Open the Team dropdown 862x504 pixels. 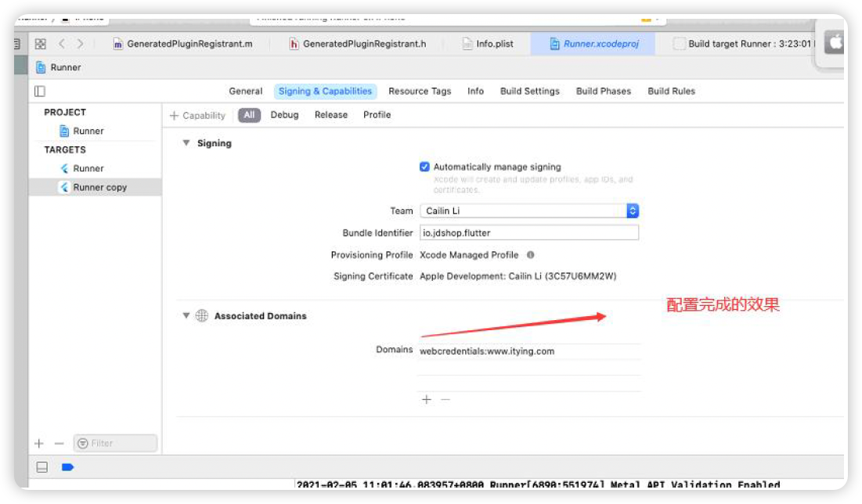click(633, 211)
